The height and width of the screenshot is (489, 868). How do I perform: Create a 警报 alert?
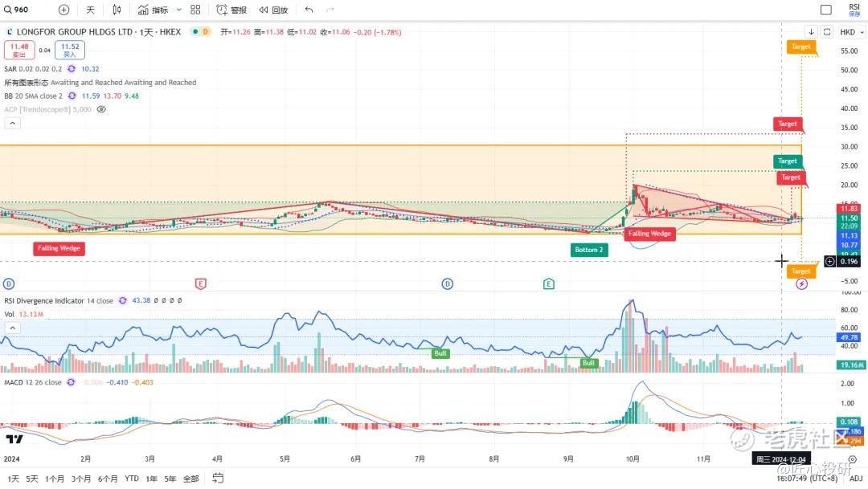click(231, 10)
